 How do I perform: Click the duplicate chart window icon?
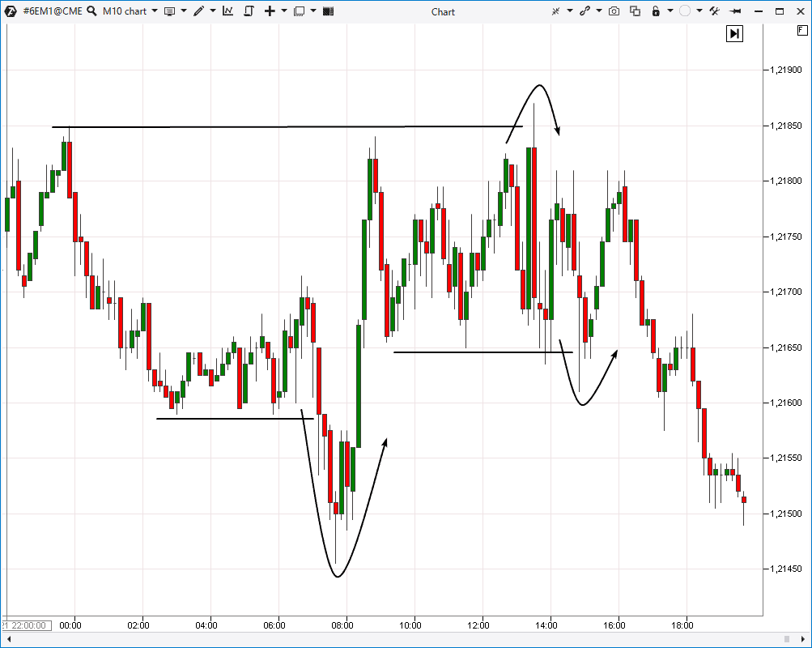[x=635, y=11]
